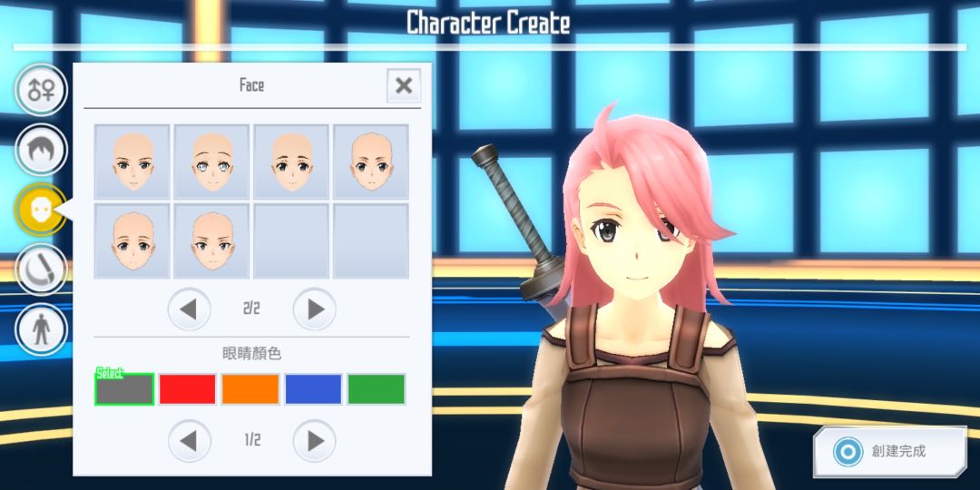Click the Face panel title

coord(252,85)
